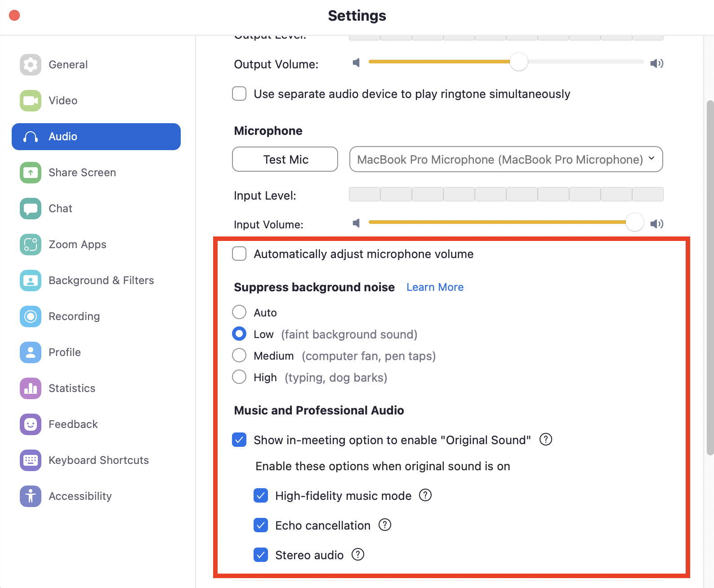714x588 pixels.
Task: Open the Chat bubble icon
Action: [31, 209]
